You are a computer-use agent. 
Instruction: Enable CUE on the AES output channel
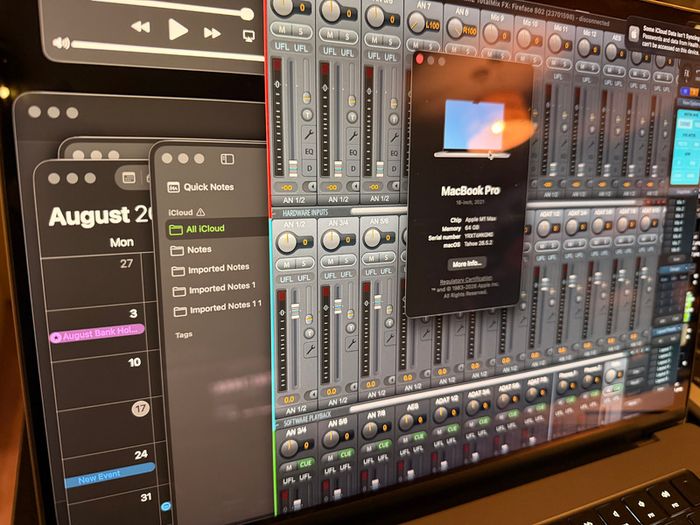[419, 436]
